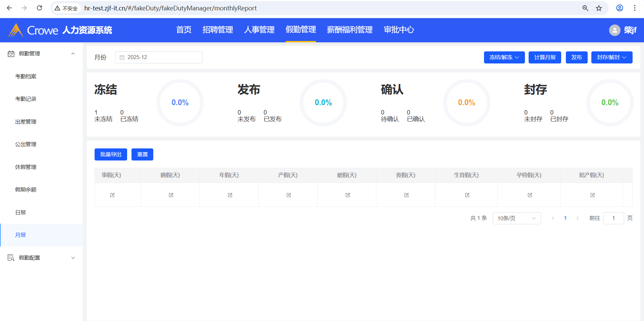The image size is (644, 321).
Task: Click the edit icon under 孕检假(天) column
Action: coord(530,195)
